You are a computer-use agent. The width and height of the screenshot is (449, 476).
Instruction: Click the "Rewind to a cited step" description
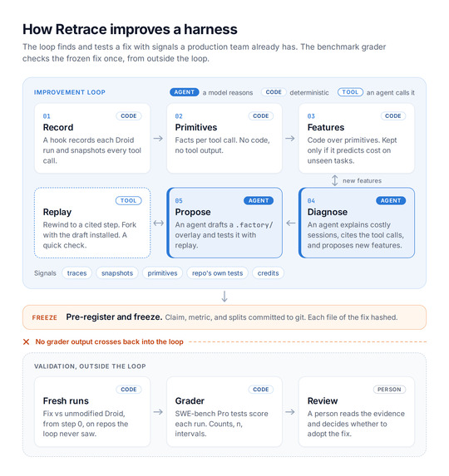pyautogui.click(x=90, y=235)
